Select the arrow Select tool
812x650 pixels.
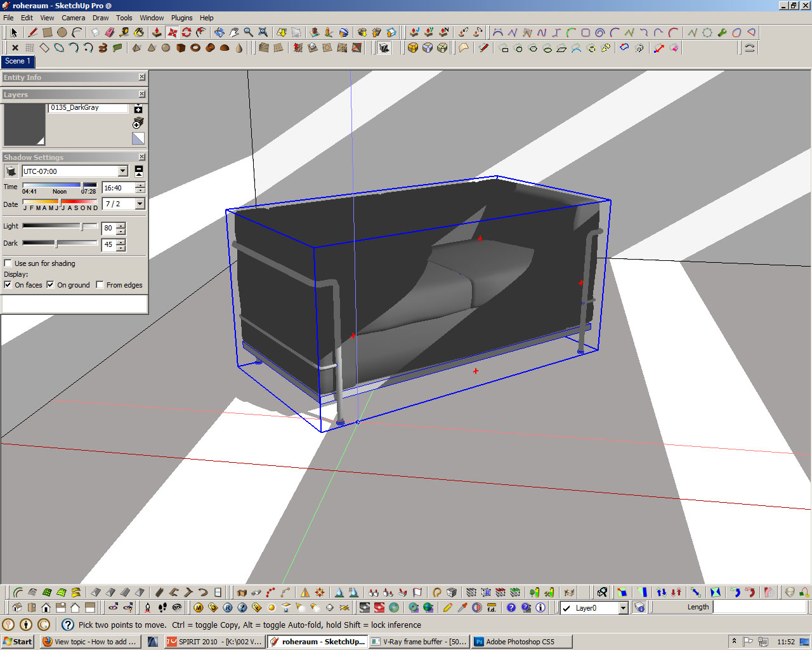[x=14, y=32]
